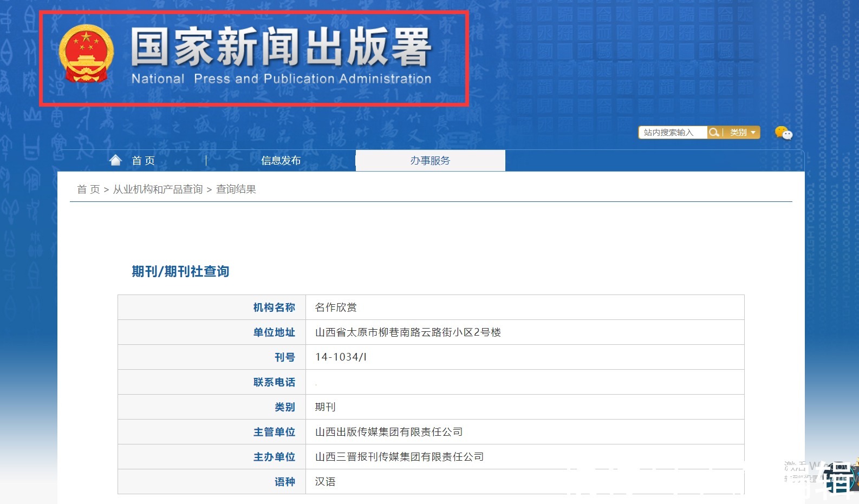
Task: Open 从业机构和产品查询 breadcrumb link
Action: 158,189
